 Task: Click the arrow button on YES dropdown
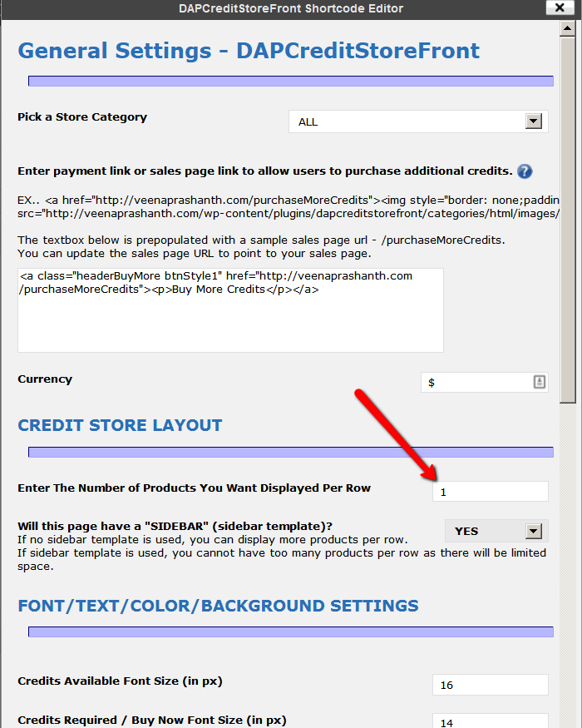[x=534, y=531]
